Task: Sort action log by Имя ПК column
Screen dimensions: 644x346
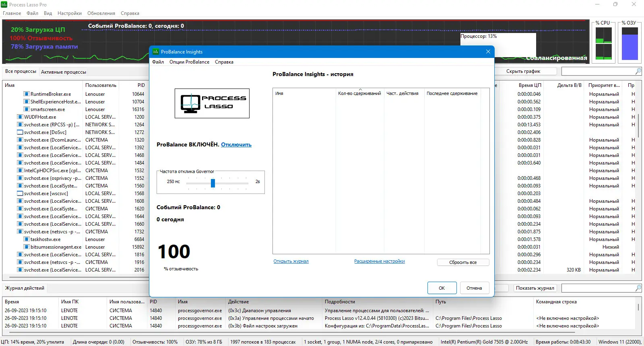Action: click(83, 302)
